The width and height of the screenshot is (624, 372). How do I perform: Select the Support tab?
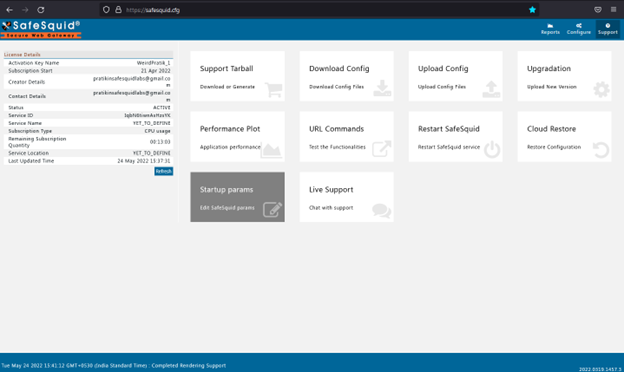(x=607, y=29)
